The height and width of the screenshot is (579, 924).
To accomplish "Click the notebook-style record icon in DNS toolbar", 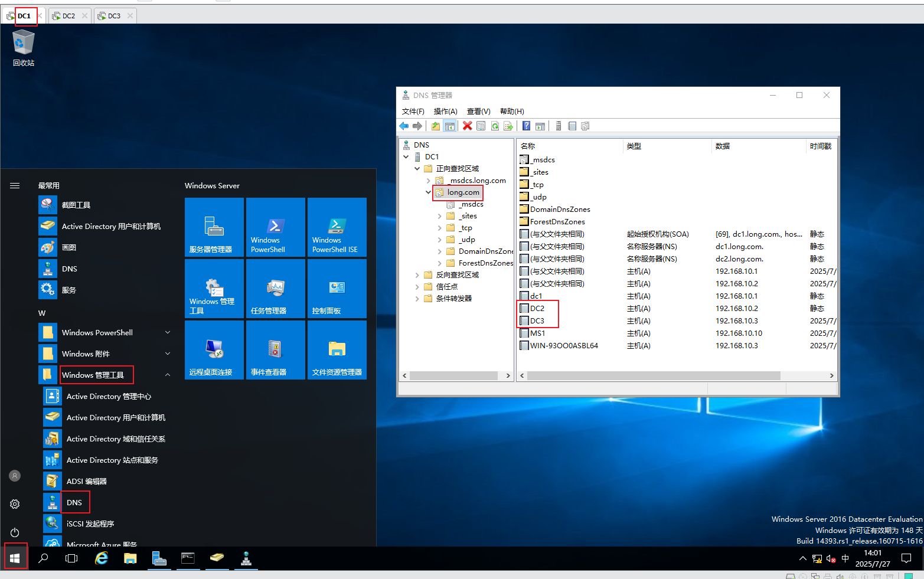I will (x=572, y=126).
